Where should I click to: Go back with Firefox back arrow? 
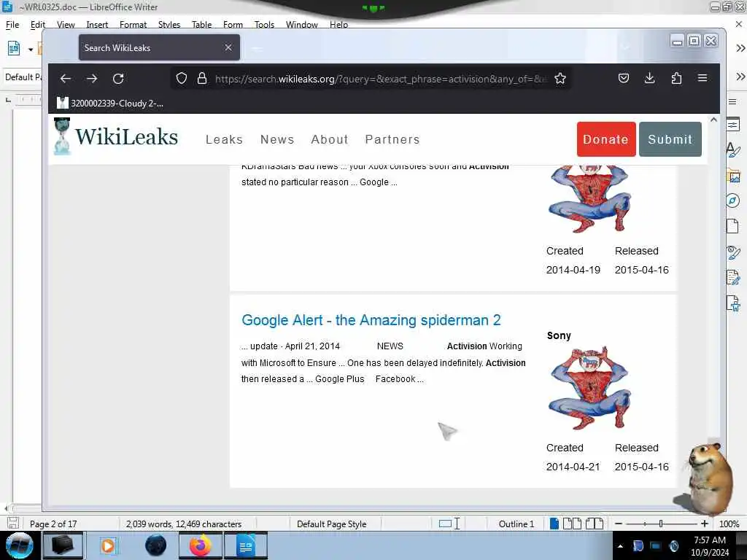tap(65, 79)
